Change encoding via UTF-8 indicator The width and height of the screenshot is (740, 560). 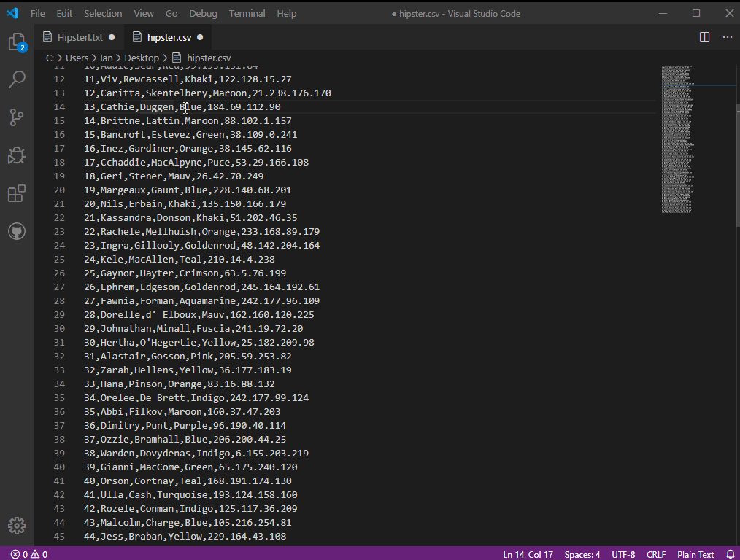(623, 554)
